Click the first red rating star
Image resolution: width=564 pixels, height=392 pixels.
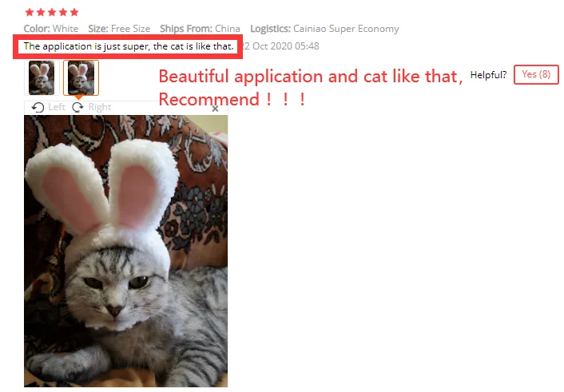tap(30, 12)
